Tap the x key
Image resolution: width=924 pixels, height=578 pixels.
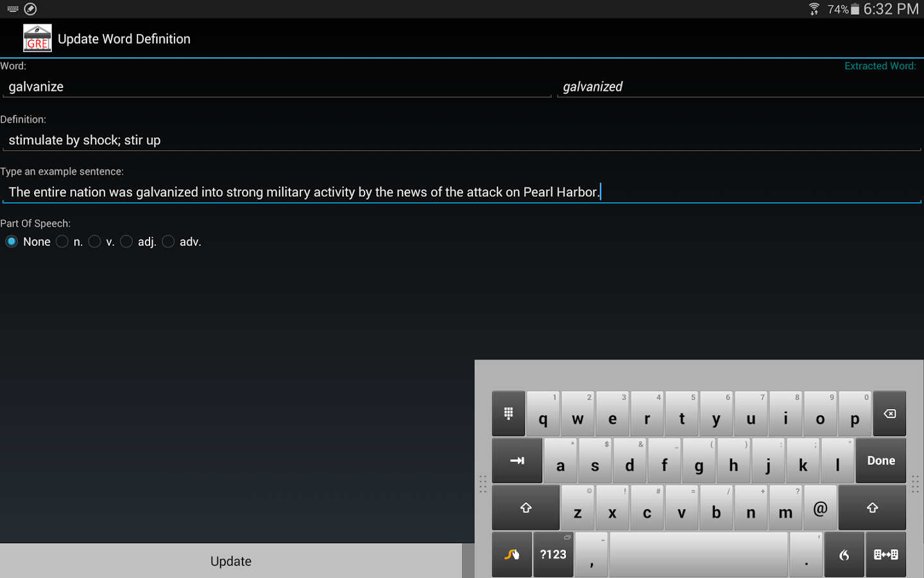click(612, 507)
